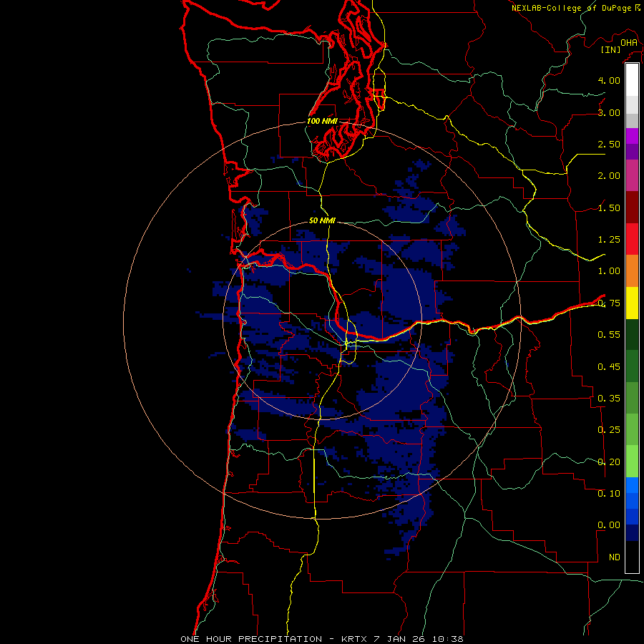This screenshot has width=644, height=644.
Task: Pick the yellow 0.75 legend swatch
Action: [x=632, y=303]
